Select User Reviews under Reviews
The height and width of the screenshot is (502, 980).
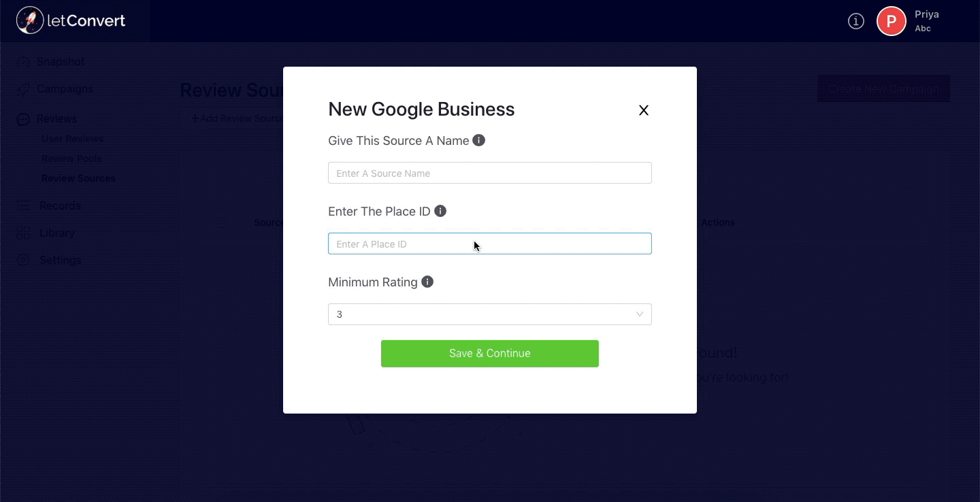click(x=73, y=139)
